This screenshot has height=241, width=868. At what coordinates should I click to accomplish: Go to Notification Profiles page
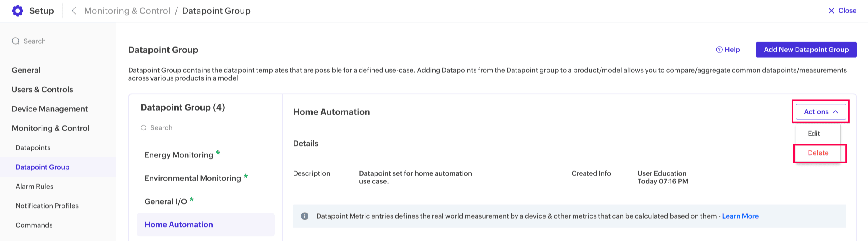tap(47, 206)
